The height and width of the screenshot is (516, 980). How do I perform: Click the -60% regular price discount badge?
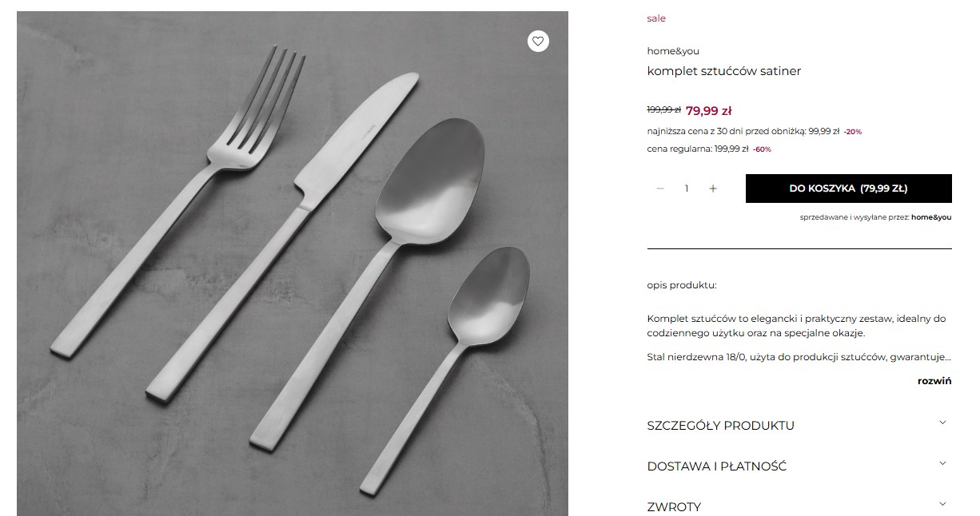click(762, 149)
